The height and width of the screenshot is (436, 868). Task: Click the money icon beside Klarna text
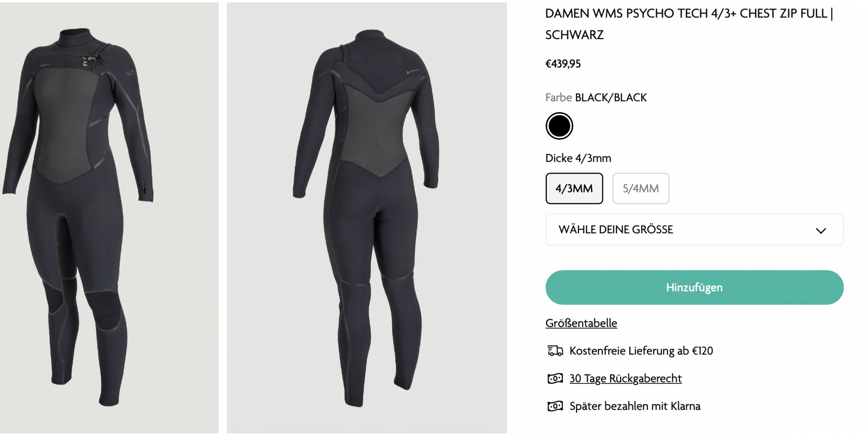click(555, 406)
